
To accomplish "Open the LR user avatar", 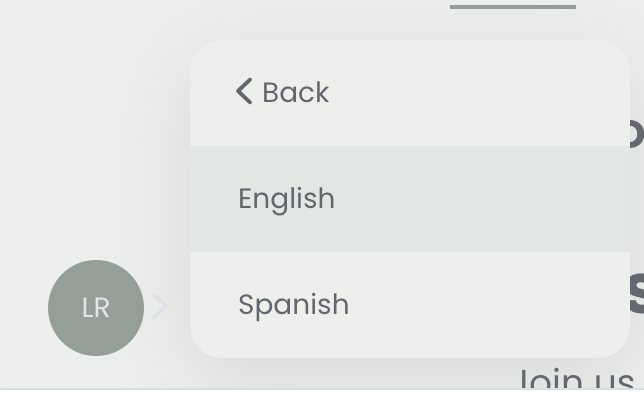I will (96, 308).
